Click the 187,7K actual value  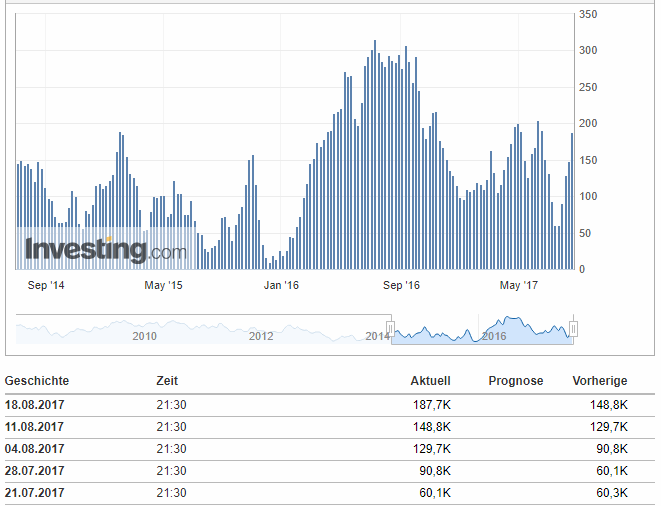click(x=431, y=406)
